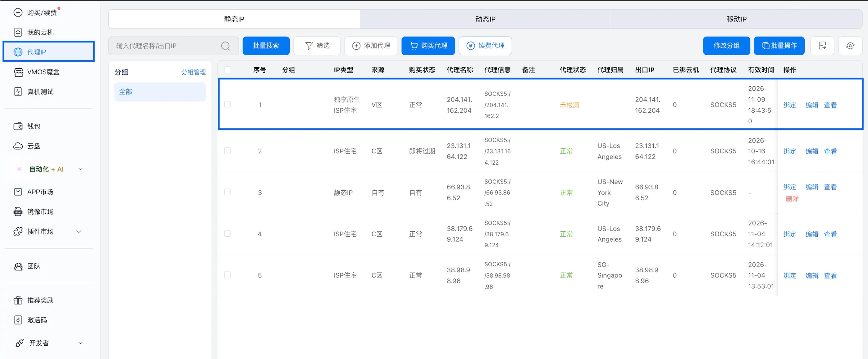The image size is (868, 359).
Task: Click the 修改分组 button
Action: (x=726, y=46)
